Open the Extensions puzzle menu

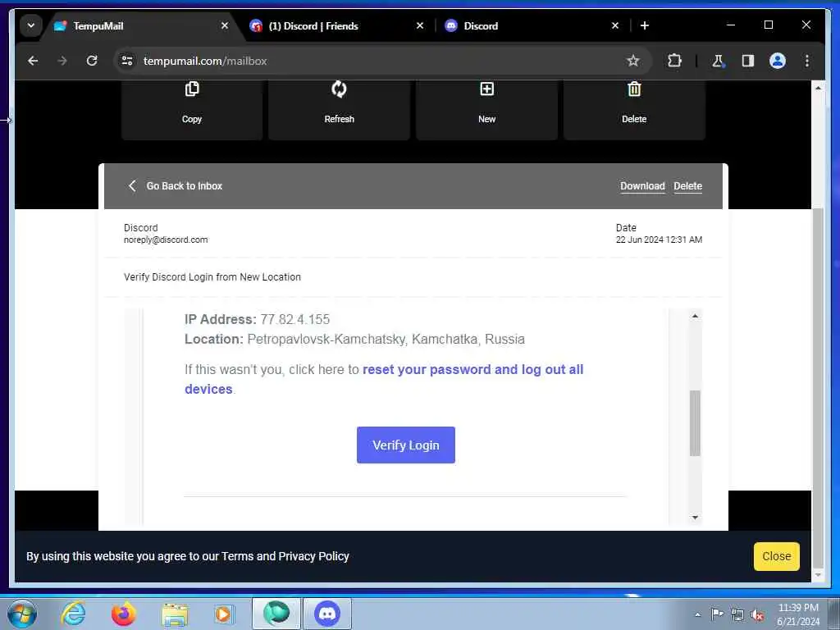(674, 61)
